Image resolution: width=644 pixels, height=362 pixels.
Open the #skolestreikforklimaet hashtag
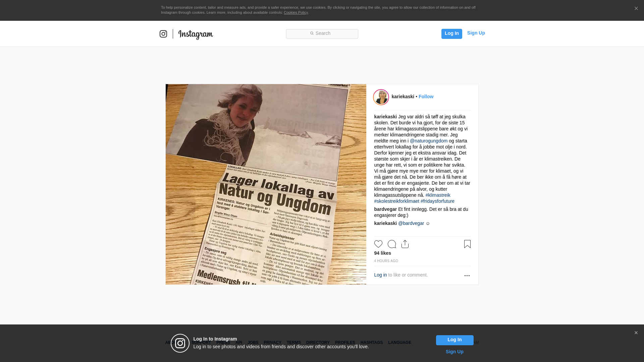pyautogui.click(x=397, y=201)
